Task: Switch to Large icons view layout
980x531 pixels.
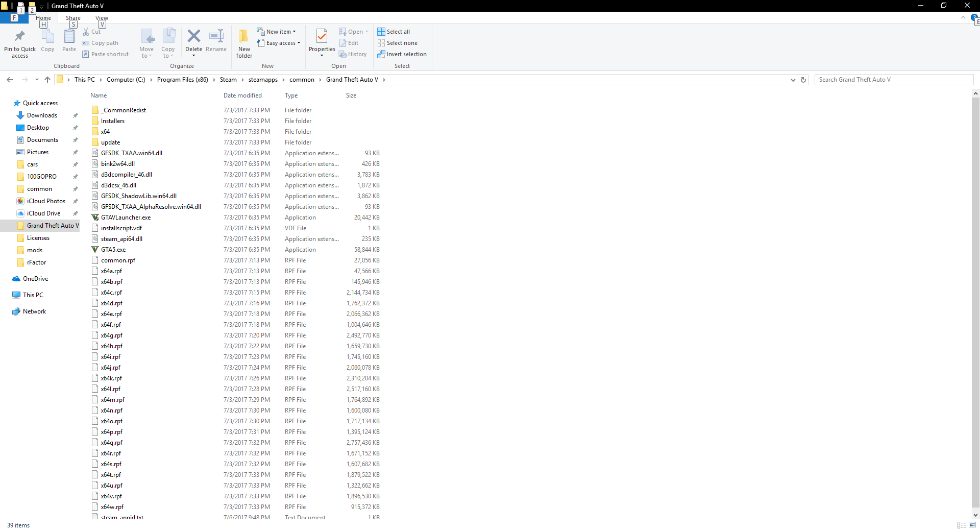Action: pos(972,525)
